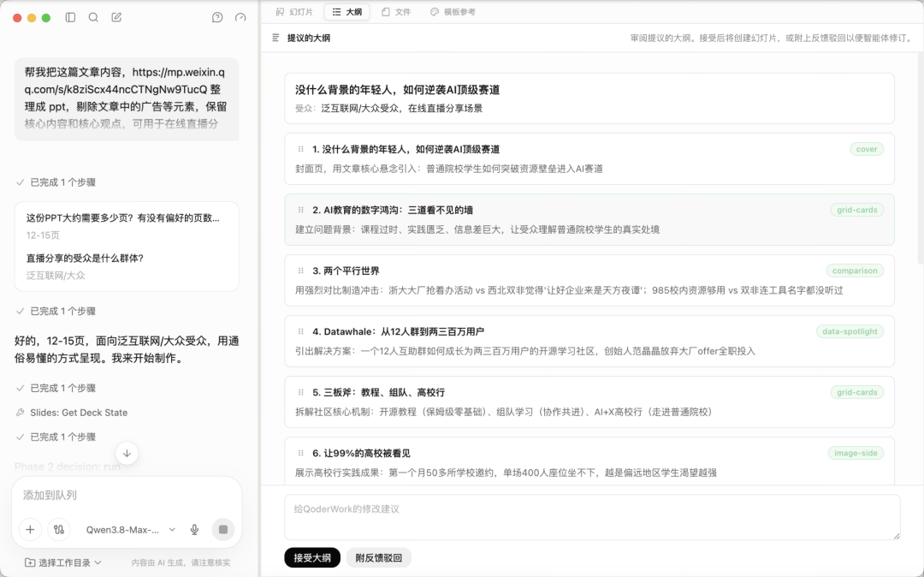Click the 接受大纲 button
The image size is (924, 577).
click(312, 557)
